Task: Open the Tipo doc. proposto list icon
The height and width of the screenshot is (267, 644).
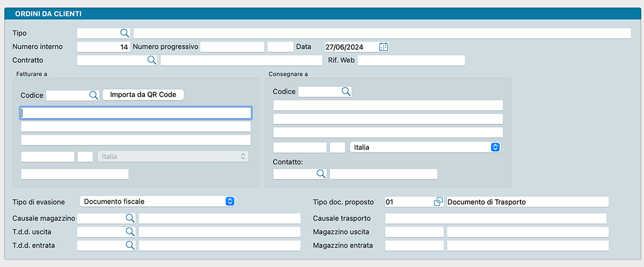Action: click(x=438, y=201)
